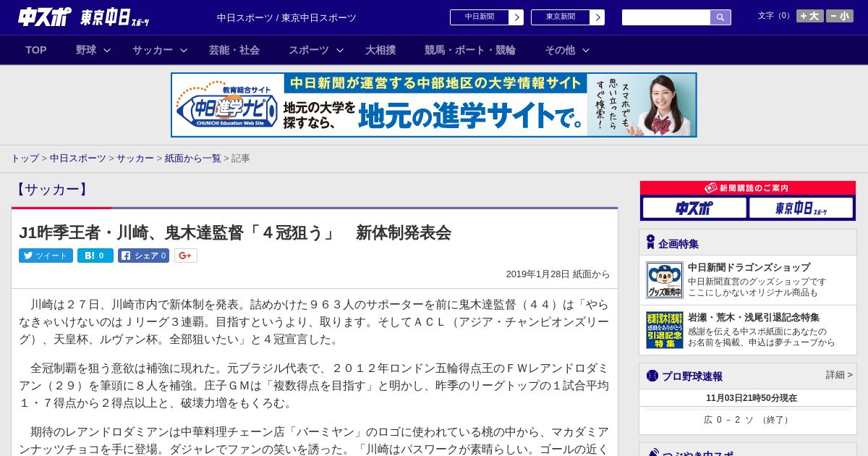The width and height of the screenshot is (868, 456).
Task: Click the 企画特集 section icon
Action: (x=650, y=242)
